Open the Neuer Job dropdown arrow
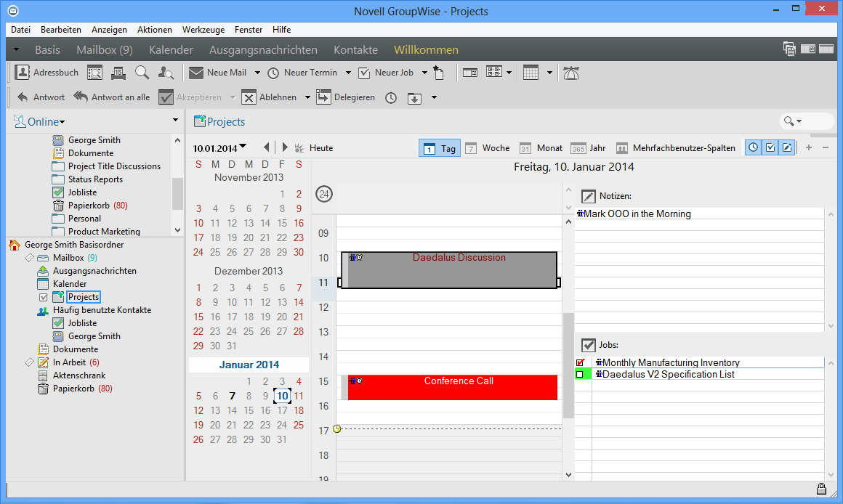843x504 pixels. [x=424, y=73]
